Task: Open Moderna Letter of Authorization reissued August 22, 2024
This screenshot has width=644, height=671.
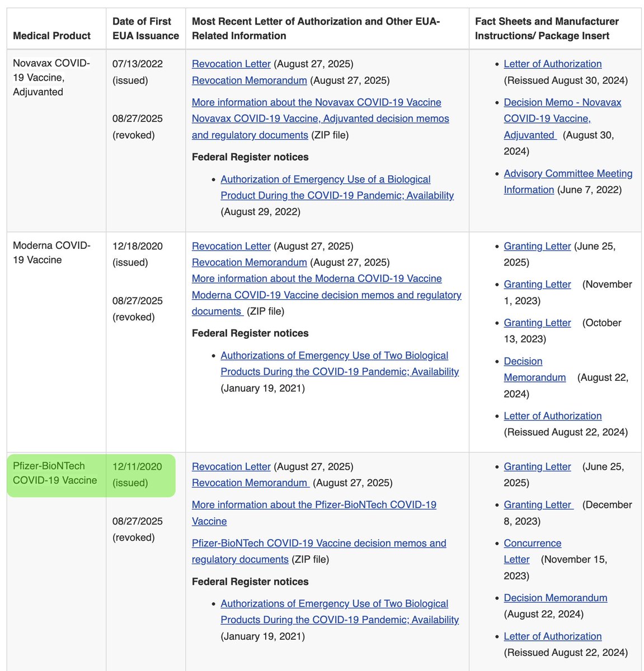Action: 553,415
